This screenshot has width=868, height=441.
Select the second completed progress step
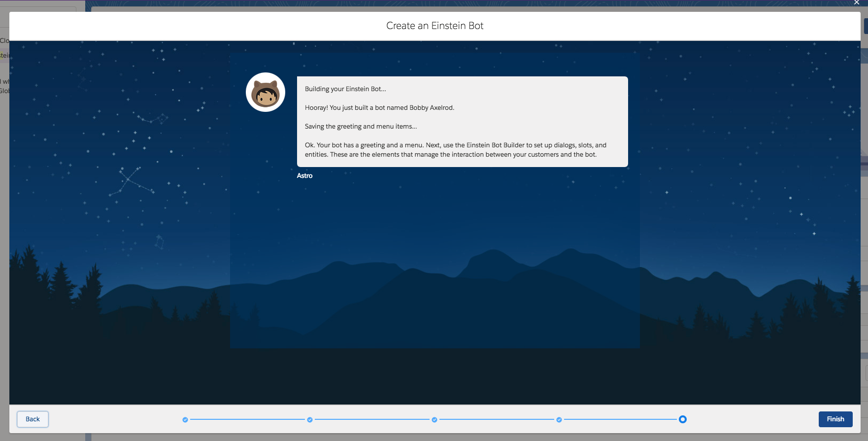[x=310, y=420]
